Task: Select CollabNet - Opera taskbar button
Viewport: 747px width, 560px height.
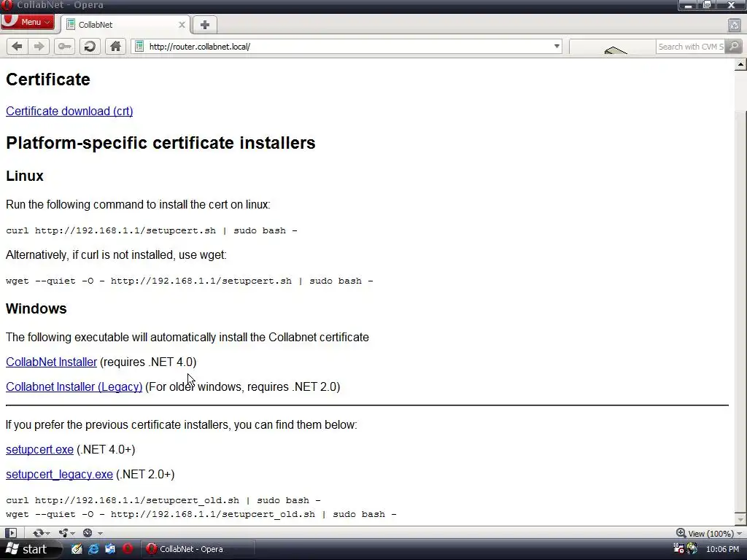Action: coord(198,549)
